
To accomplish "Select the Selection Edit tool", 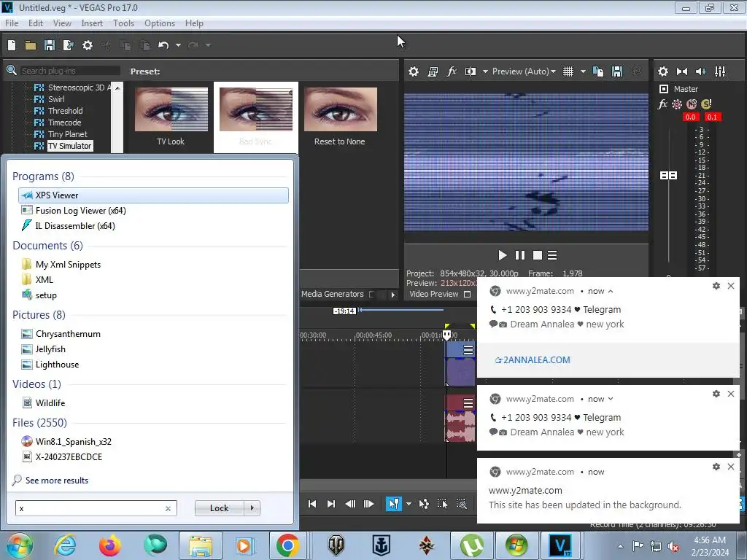I will click(x=443, y=504).
